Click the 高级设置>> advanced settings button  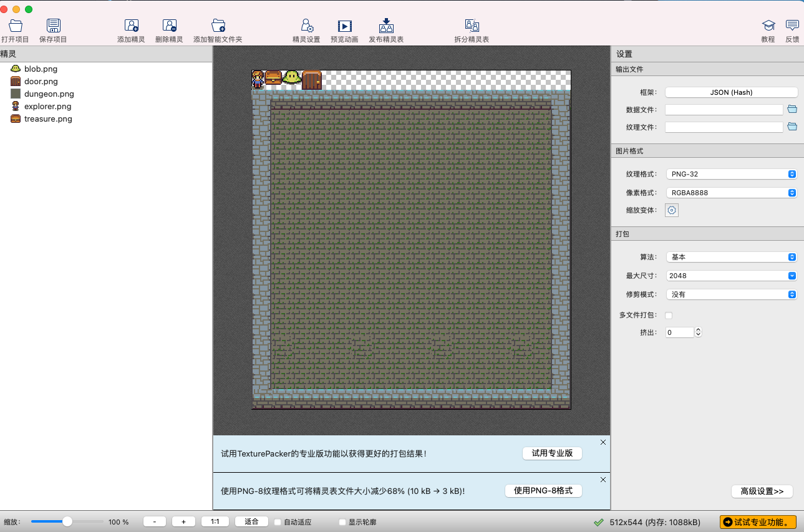pyautogui.click(x=762, y=491)
